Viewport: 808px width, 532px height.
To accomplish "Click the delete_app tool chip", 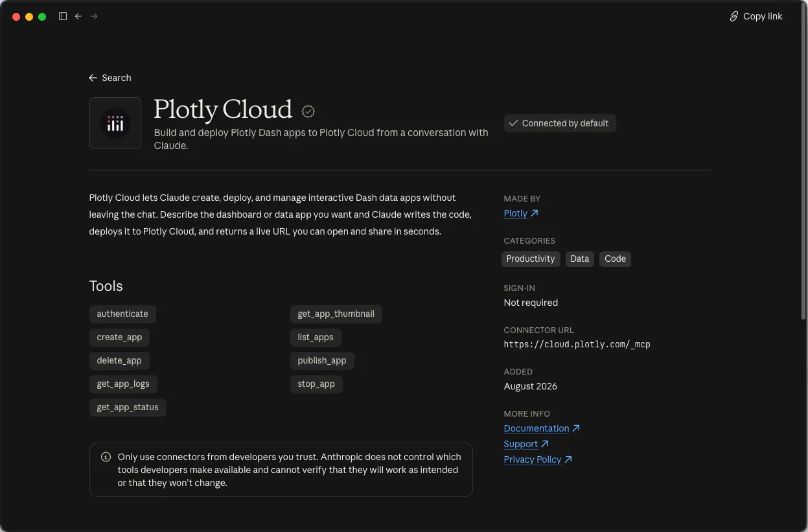I will coord(119,360).
